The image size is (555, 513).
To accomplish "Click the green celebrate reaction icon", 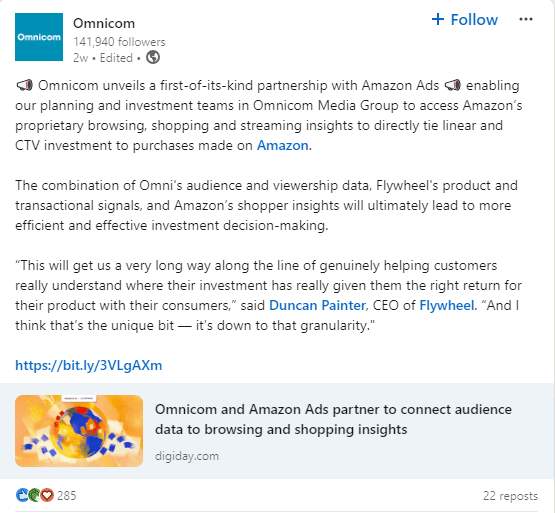I will (x=34, y=495).
